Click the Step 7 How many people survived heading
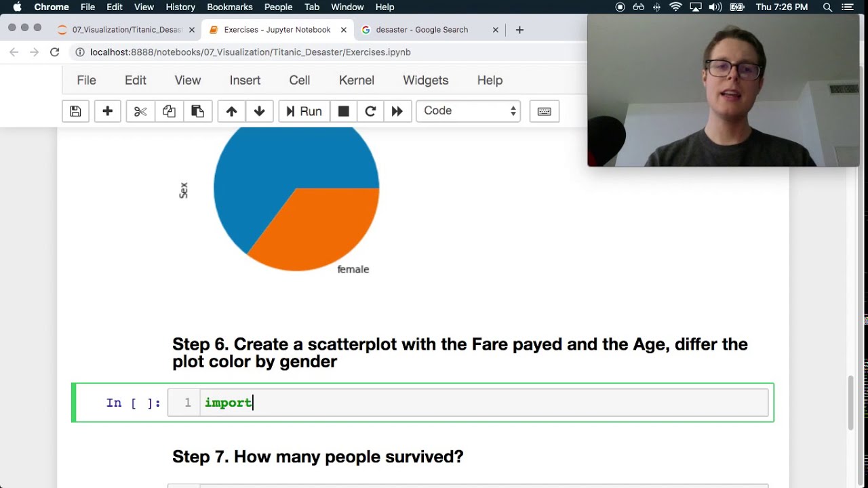868x488 pixels. coord(317,457)
